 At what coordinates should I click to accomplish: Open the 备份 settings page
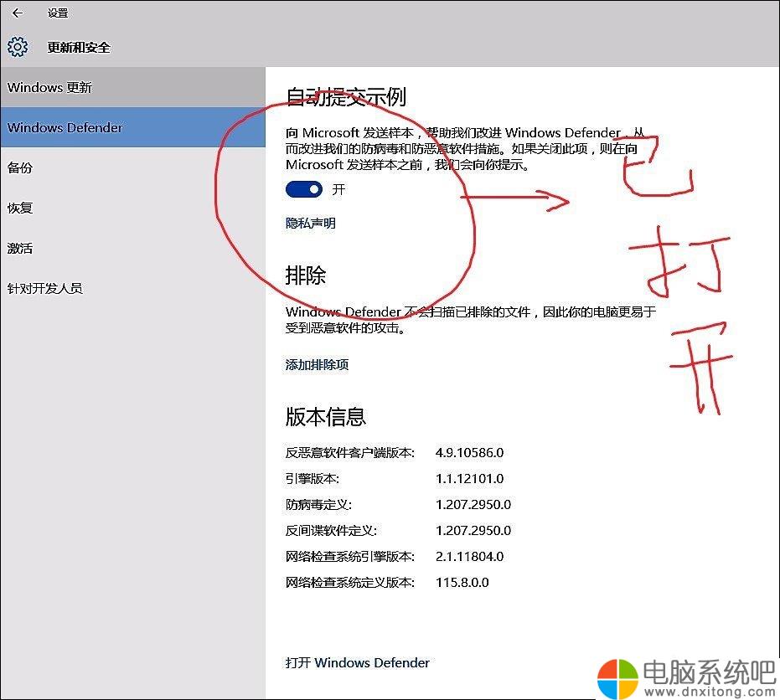(133, 168)
